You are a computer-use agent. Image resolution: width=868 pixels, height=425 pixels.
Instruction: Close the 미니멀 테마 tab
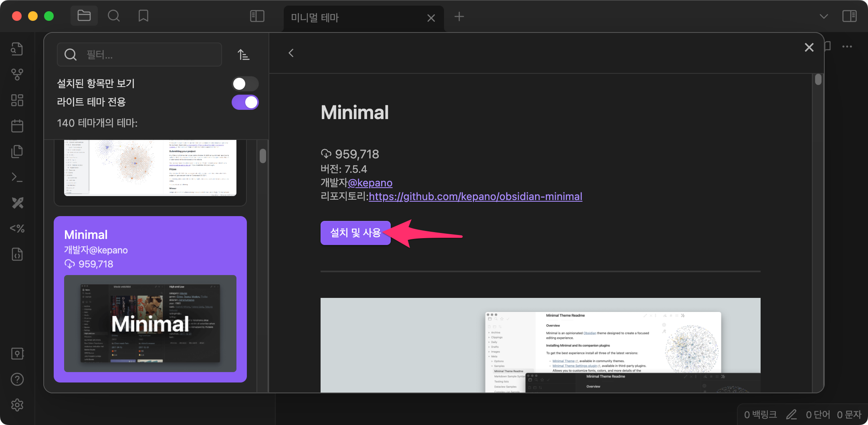pyautogui.click(x=431, y=18)
